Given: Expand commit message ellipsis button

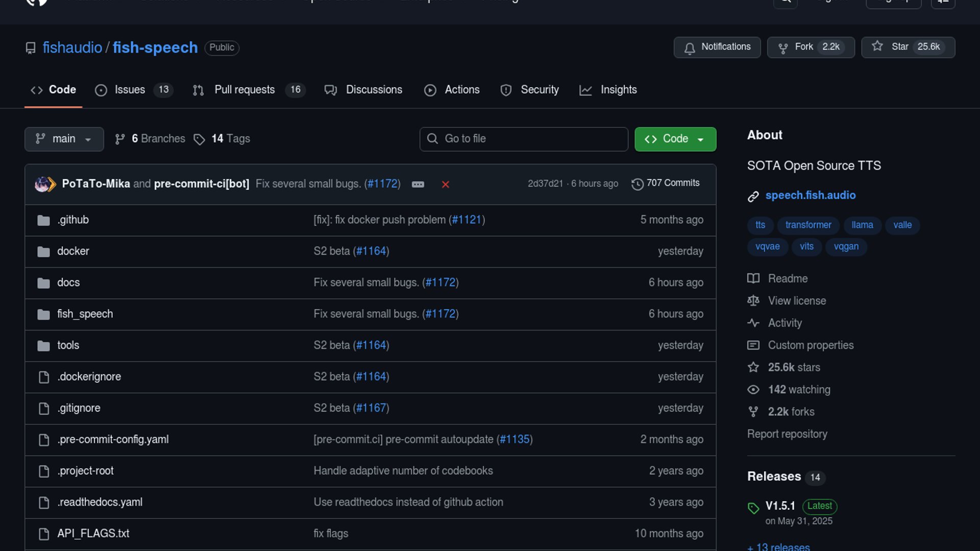Looking at the screenshot, I should pos(418,184).
